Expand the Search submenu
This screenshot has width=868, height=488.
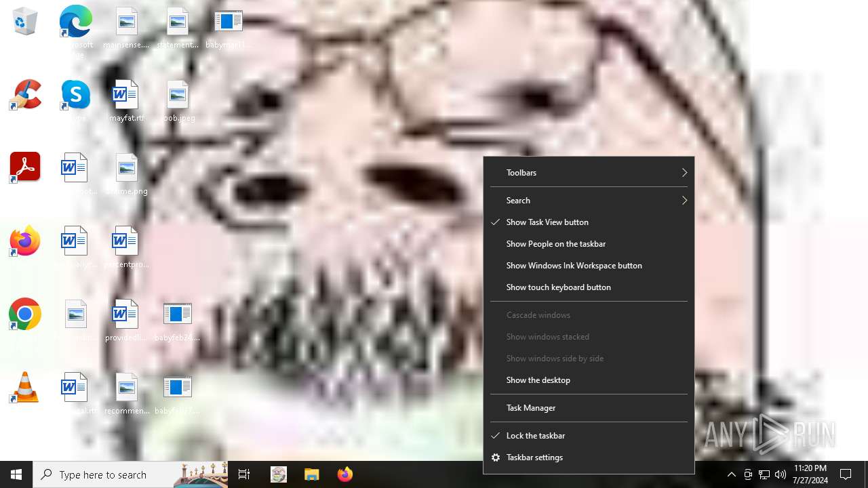589,201
